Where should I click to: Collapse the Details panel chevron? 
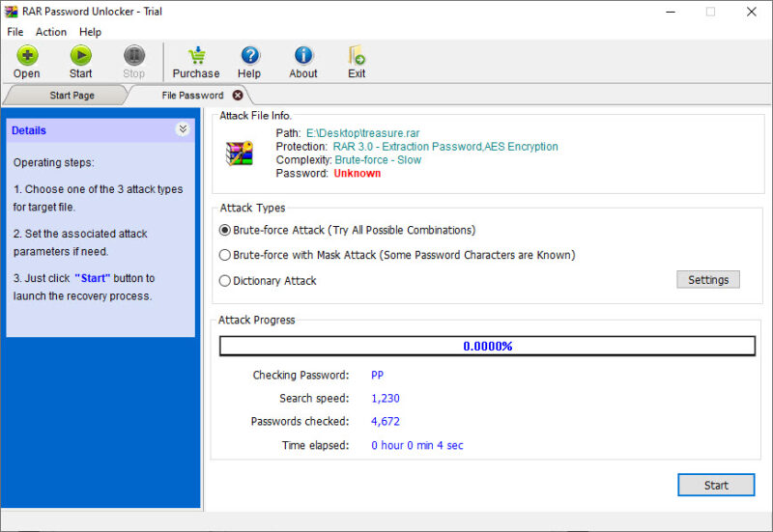[183, 129]
